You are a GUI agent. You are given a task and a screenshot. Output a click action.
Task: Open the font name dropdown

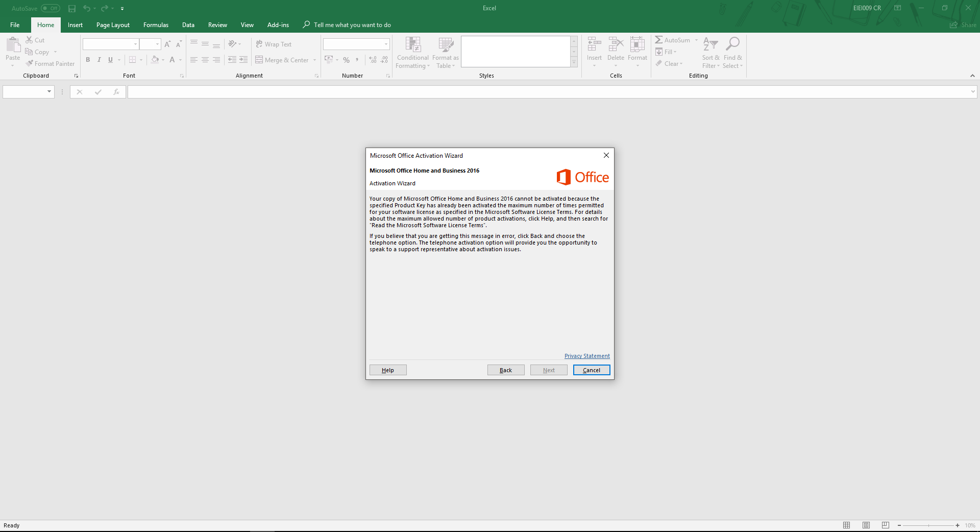(135, 44)
